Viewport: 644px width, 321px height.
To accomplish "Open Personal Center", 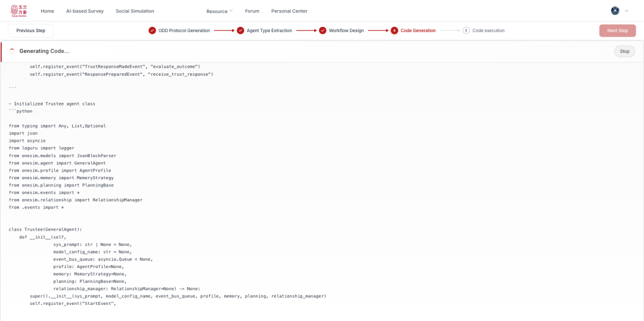I will (289, 11).
